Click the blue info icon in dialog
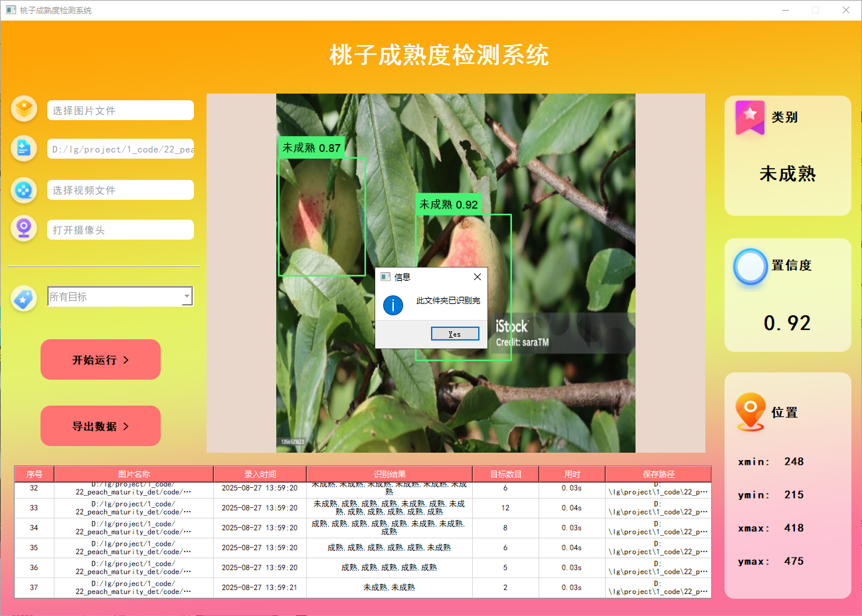The height and width of the screenshot is (616, 862). 393,305
